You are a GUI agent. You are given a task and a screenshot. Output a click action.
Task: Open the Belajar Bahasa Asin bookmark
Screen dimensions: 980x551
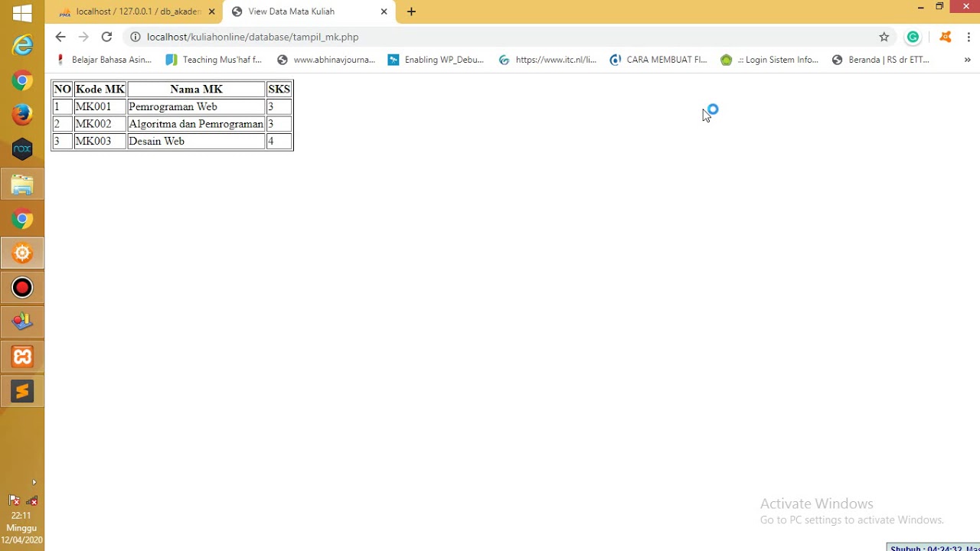click(105, 60)
